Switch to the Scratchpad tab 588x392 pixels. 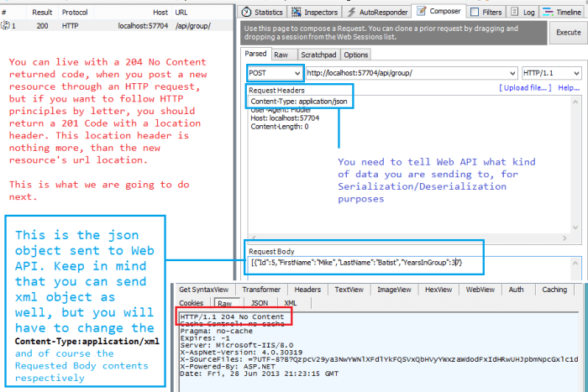point(318,55)
